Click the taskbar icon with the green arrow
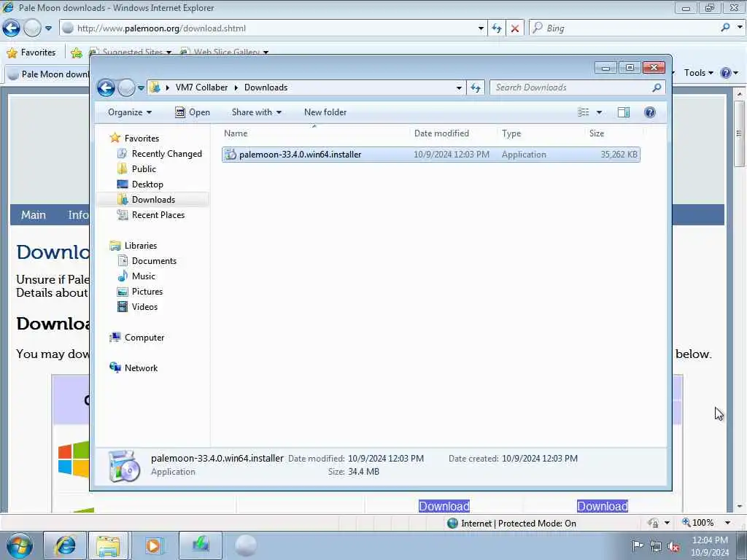This screenshot has width=747, height=560. pos(201,545)
